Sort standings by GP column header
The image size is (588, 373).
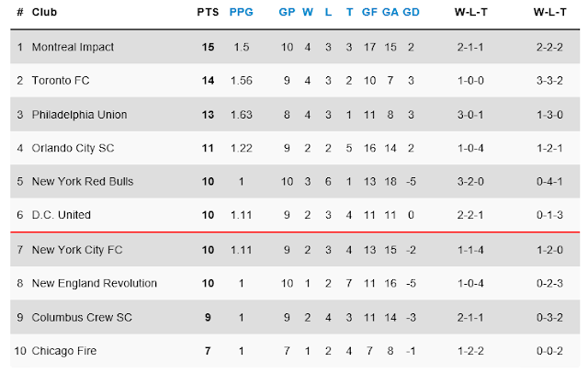(287, 12)
